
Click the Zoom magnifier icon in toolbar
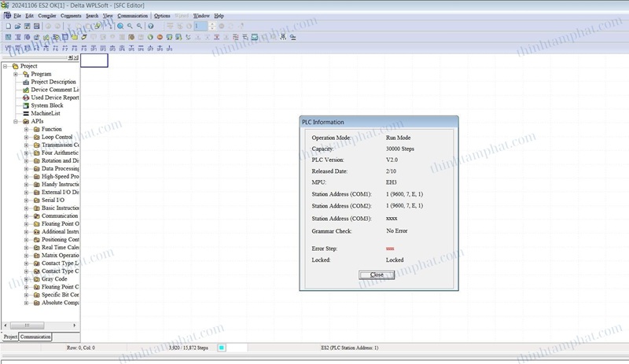point(120,26)
